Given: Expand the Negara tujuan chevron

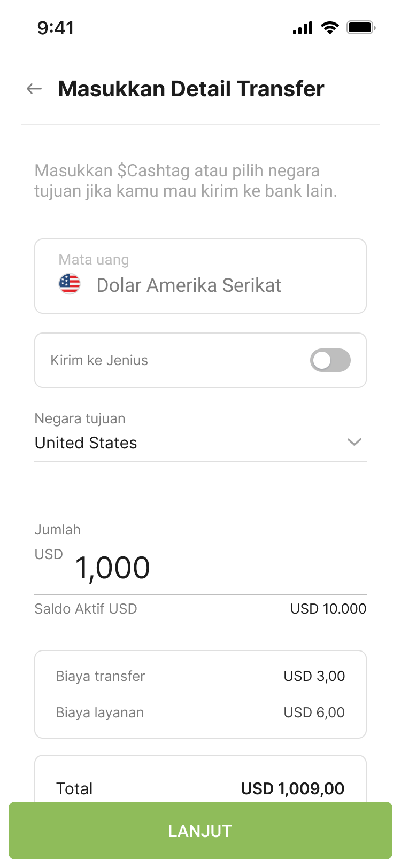Looking at the screenshot, I should 354,442.
